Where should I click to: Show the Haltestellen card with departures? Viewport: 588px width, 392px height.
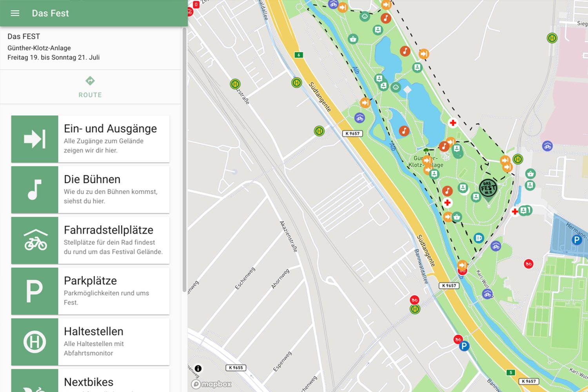point(90,342)
